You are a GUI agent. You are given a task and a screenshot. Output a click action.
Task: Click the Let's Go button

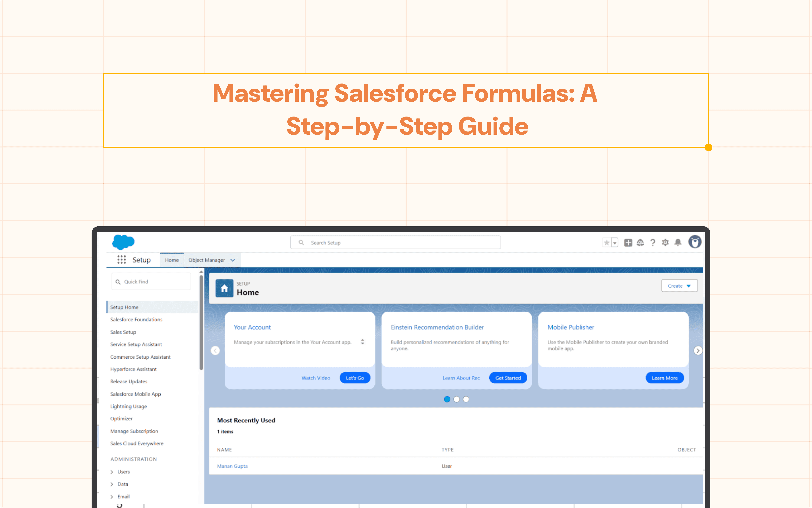pyautogui.click(x=355, y=378)
